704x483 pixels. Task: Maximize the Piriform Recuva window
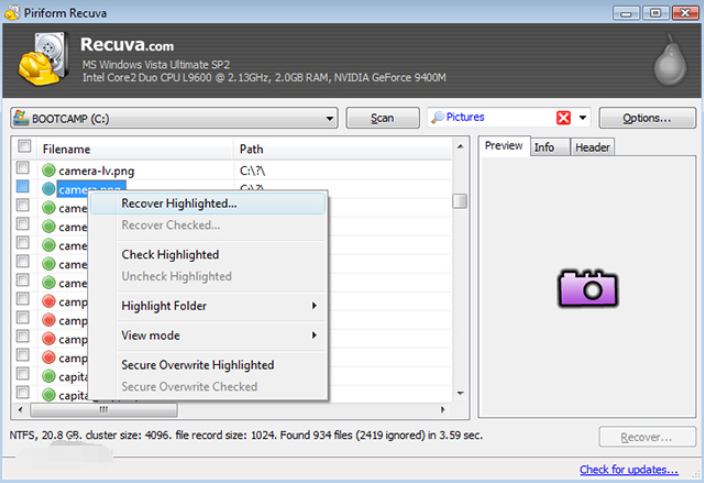[655, 13]
